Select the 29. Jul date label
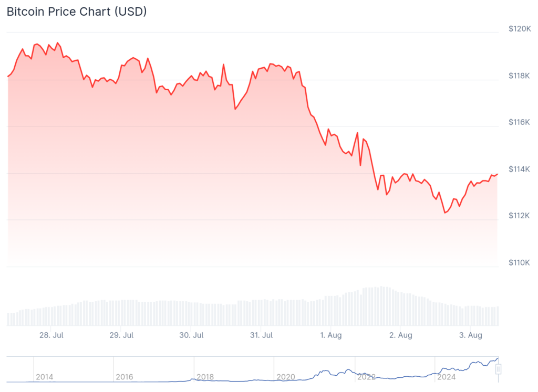 121,335
